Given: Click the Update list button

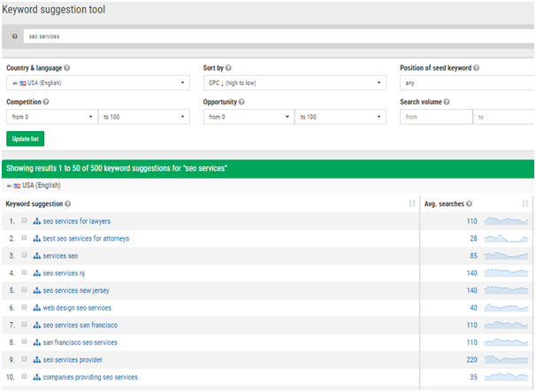Looking at the screenshot, I should point(26,139).
